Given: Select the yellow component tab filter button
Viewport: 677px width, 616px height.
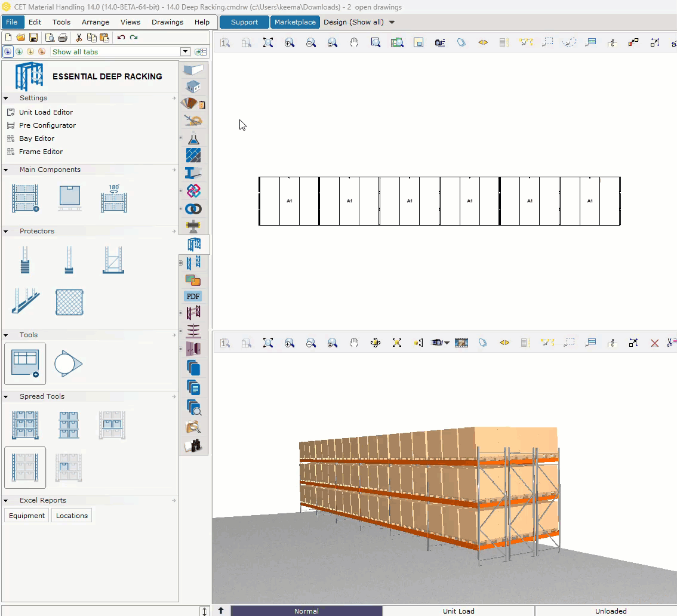Looking at the screenshot, I should (30, 52).
